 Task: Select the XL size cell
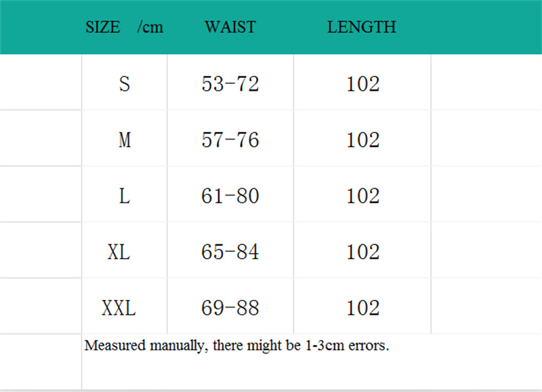(119, 253)
